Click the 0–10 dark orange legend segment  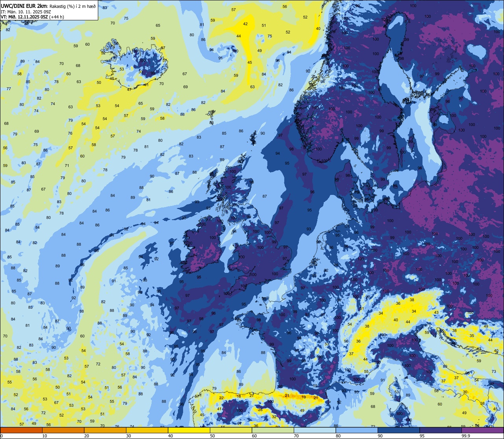21,430
